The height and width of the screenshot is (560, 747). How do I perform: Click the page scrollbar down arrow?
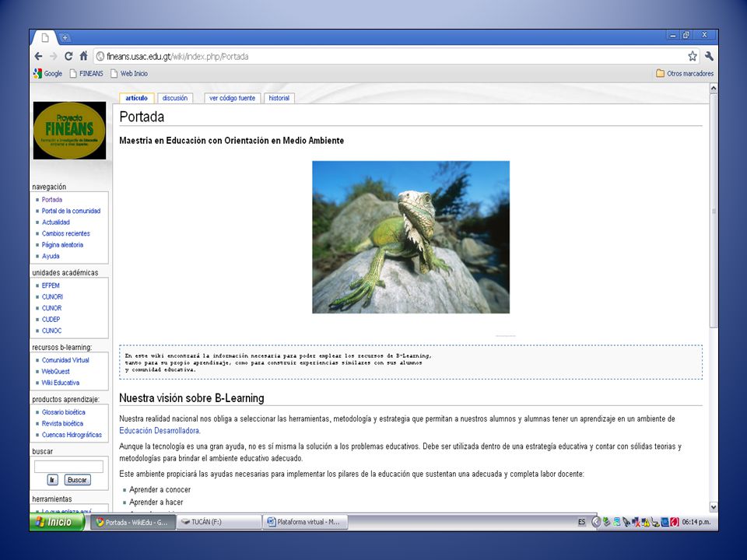(714, 507)
